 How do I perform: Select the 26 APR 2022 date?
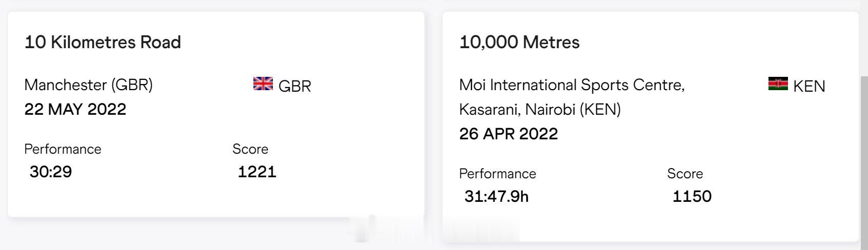click(x=508, y=134)
